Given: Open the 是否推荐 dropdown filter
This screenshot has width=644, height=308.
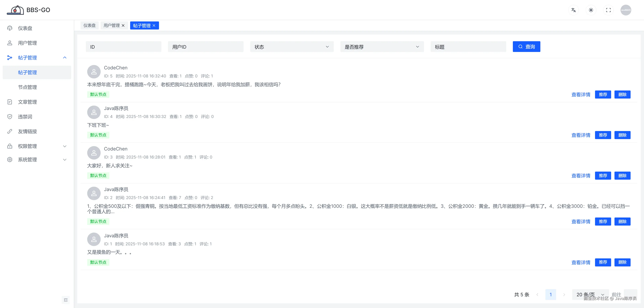Looking at the screenshot, I should 382,47.
